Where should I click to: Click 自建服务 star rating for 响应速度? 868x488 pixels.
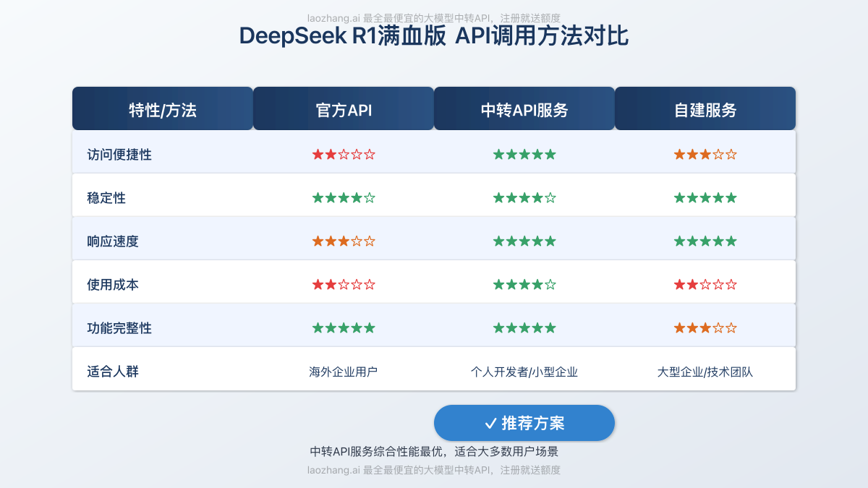pyautogui.click(x=705, y=241)
